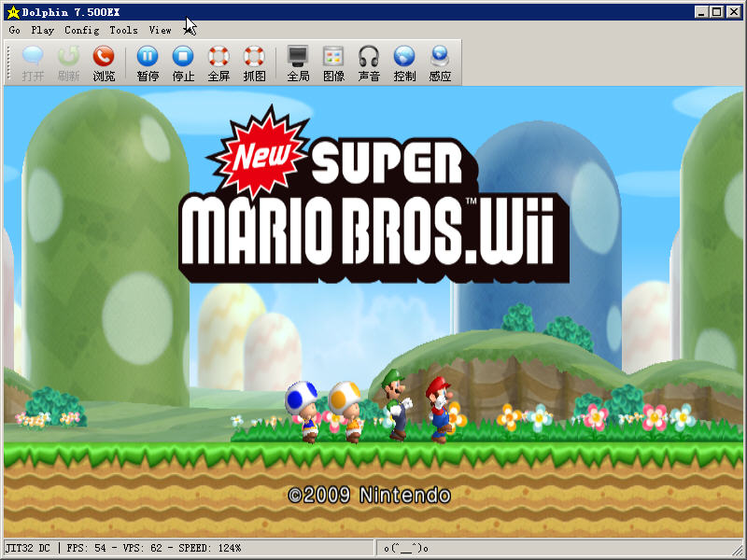Take a screenshot with the 抓图 icon
Screen dimensions: 747x560
(x=254, y=63)
